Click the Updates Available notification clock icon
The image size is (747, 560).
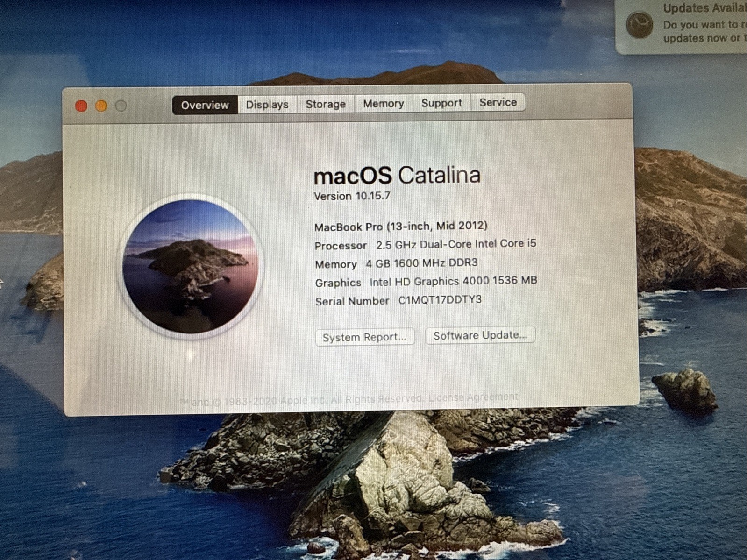pyautogui.click(x=639, y=24)
